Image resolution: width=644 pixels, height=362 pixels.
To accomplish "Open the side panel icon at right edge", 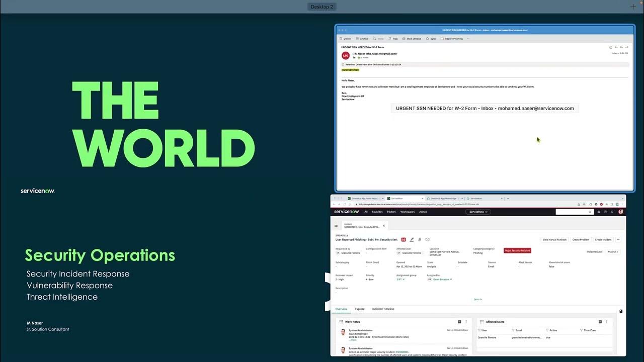I will click(x=621, y=311).
